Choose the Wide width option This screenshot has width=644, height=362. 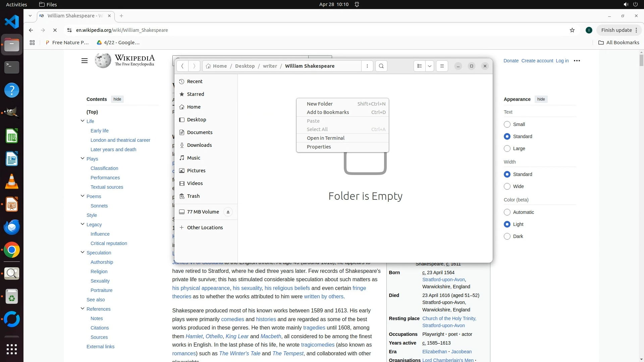coord(507,186)
